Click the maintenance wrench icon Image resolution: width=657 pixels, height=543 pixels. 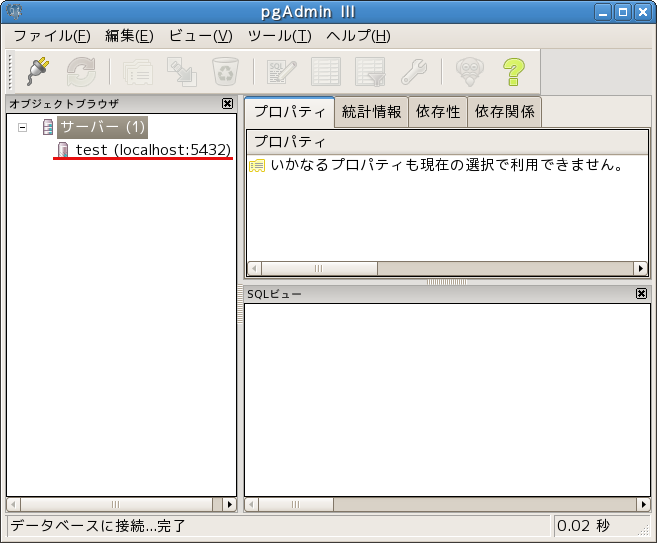[x=414, y=72]
